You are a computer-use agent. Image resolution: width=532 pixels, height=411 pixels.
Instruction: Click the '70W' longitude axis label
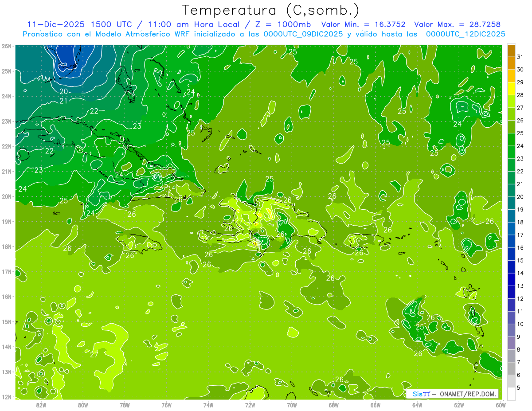pyautogui.click(x=292, y=405)
